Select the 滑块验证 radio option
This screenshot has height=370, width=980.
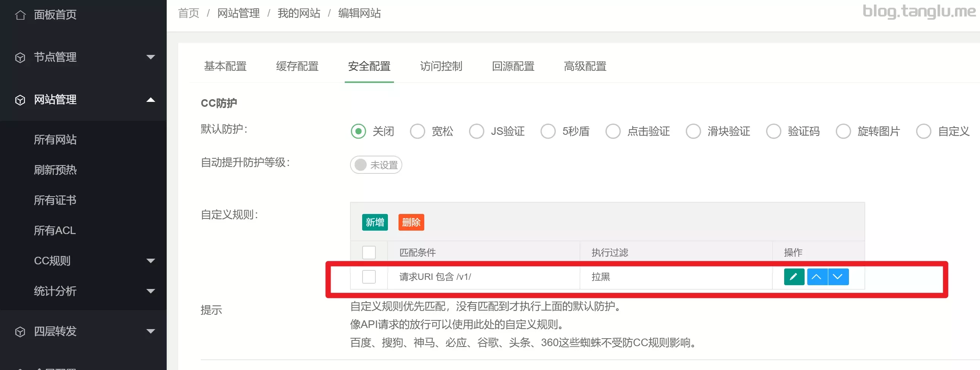point(693,131)
